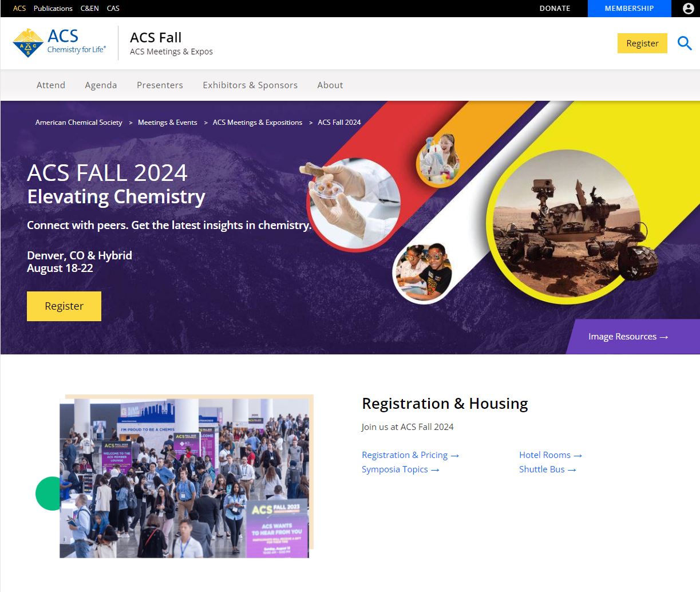Click the petri dish circular image
The width and height of the screenshot is (700, 592).
355,204
